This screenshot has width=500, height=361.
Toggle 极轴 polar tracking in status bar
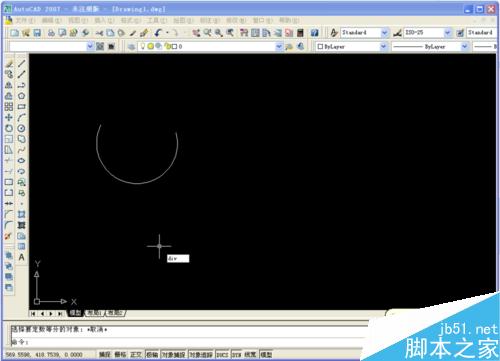(x=152, y=354)
